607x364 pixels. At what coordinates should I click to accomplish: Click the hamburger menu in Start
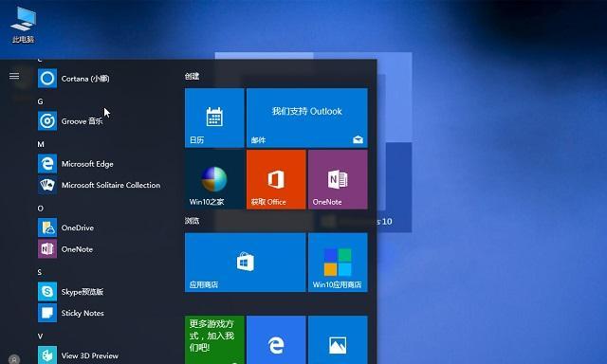point(14,76)
